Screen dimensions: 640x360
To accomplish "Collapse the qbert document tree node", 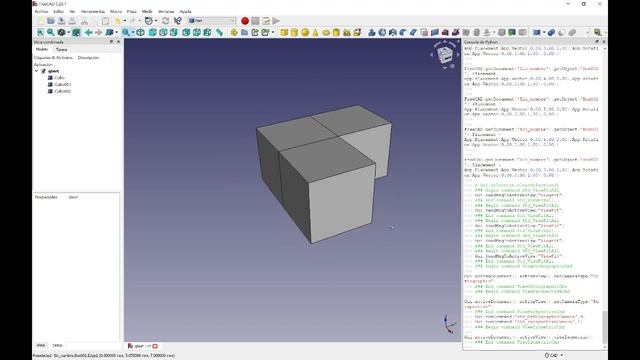I will pyautogui.click(x=37, y=71).
